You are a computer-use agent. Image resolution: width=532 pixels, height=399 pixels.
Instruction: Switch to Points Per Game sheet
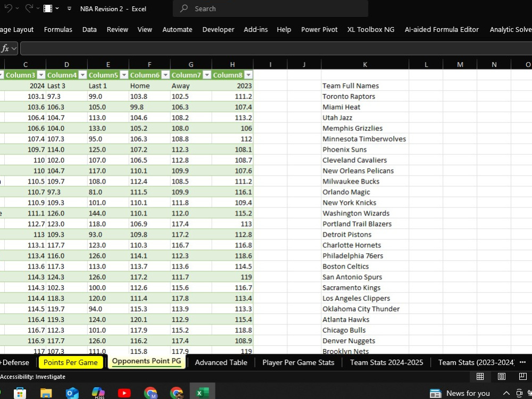click(71, 362)
